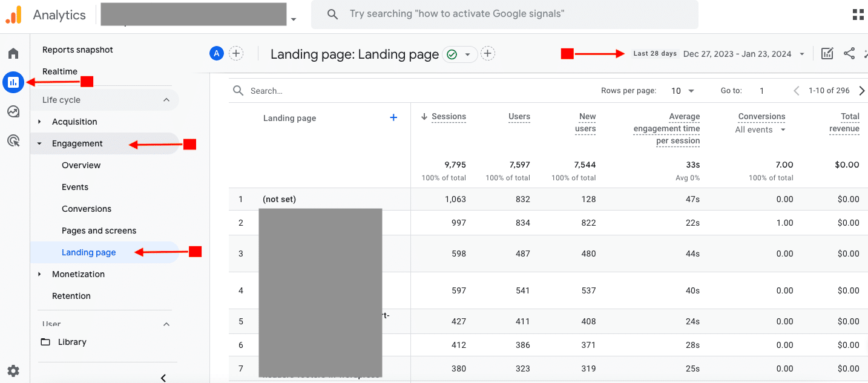Viewport: 868px width, 383px height.
Task: Select the Reports icon in the navigation rail
Action: [x=13, y=82]
